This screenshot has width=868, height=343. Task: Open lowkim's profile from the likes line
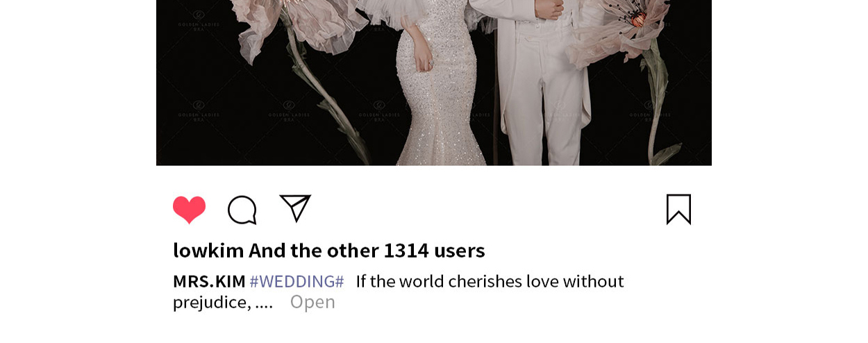tap(208, 250)
